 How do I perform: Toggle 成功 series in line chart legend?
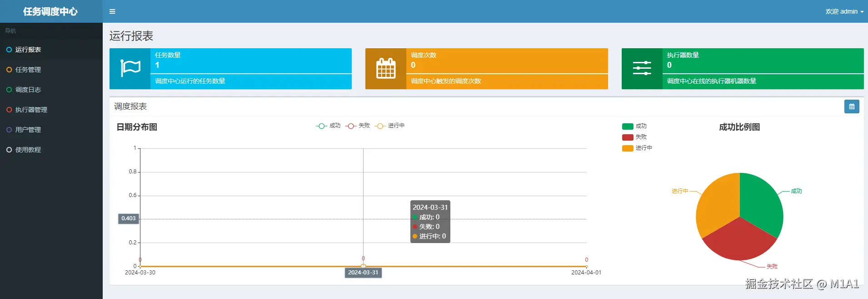click(328, 126)
